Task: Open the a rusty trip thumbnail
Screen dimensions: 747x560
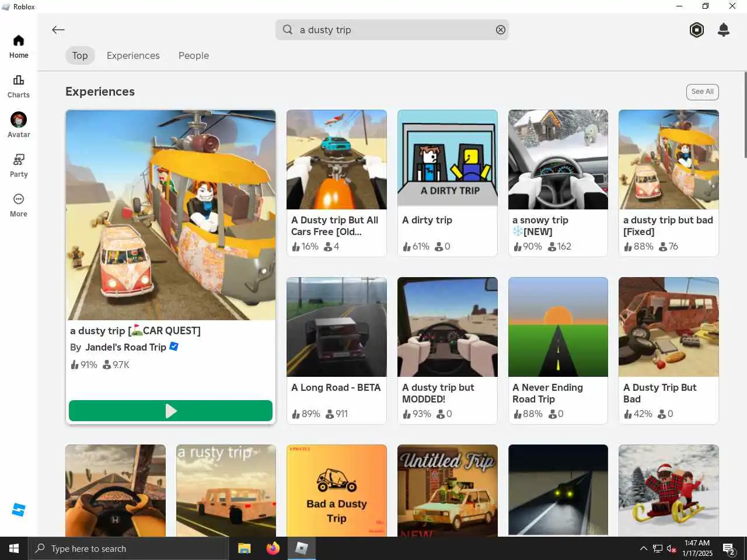Action: pos(226,491)
